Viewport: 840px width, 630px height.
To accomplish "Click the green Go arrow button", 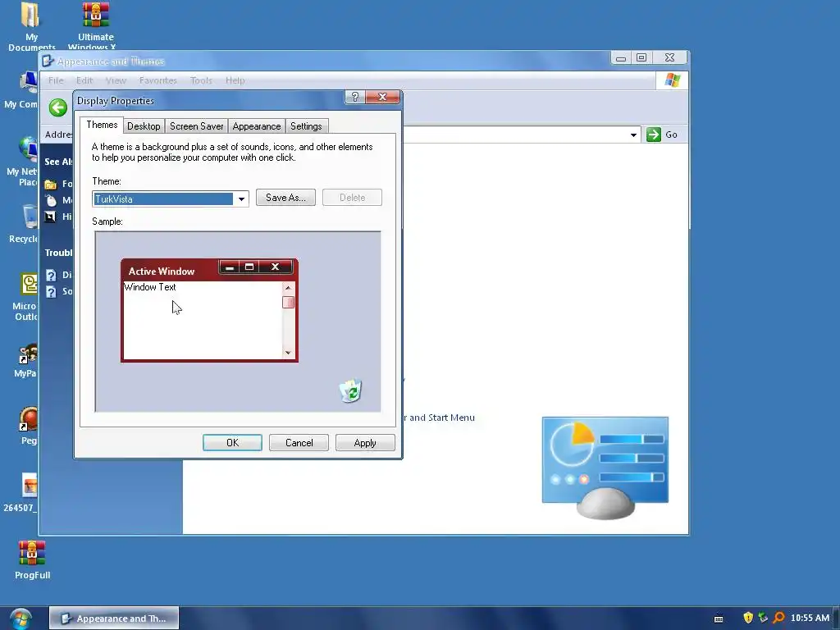I will coord(654,135).
